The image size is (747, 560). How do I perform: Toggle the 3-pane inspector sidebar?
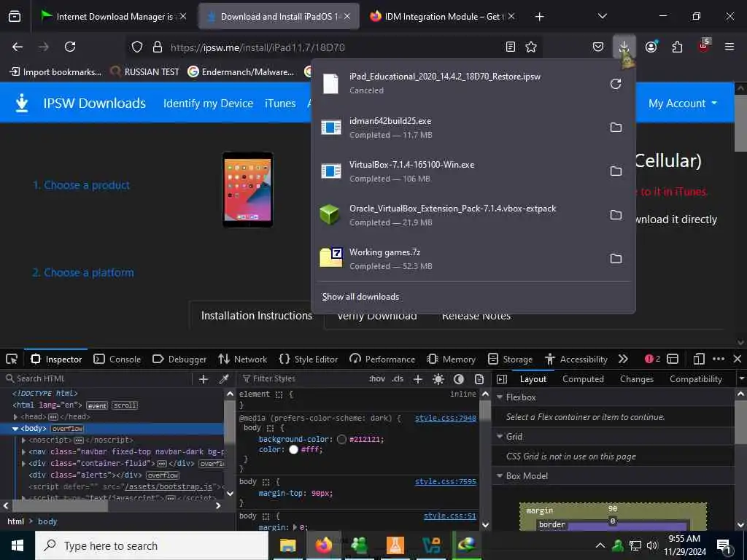(502, 379)
